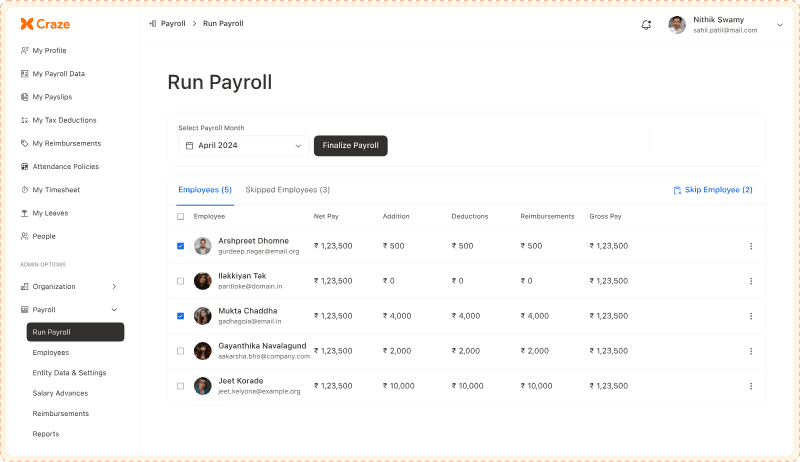Switch to Skipped Employees (3) tab
Image resolution: width=800 pixels, height=462 pixels.
(288, 190)
